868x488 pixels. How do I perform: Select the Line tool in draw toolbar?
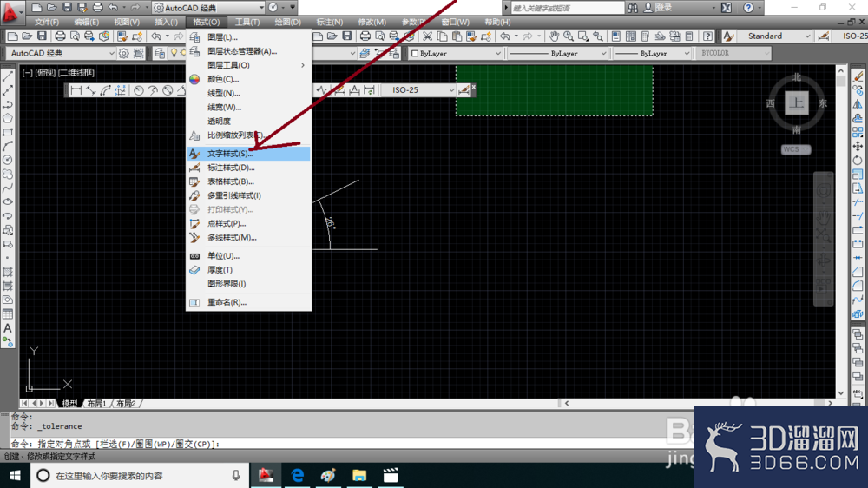click(8, 76)
